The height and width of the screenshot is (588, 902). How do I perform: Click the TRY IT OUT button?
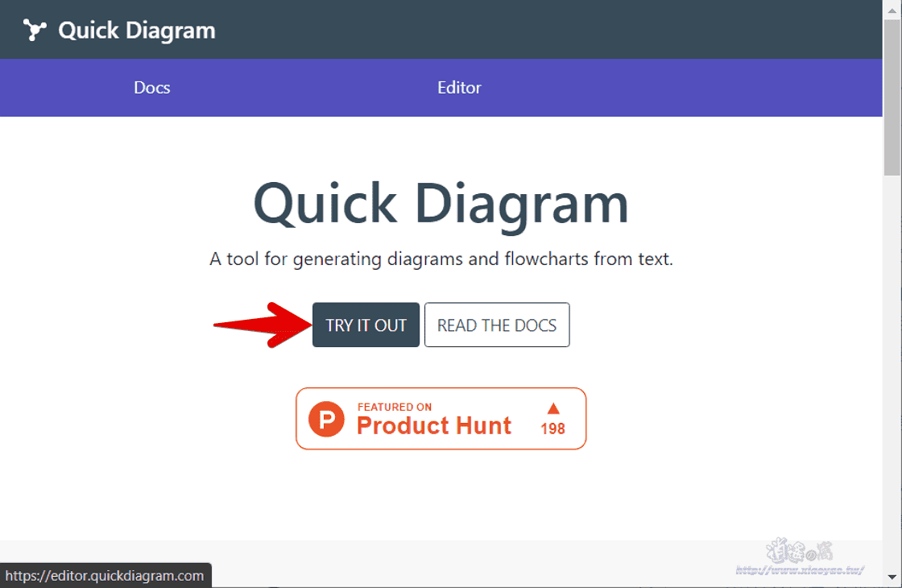366,325
